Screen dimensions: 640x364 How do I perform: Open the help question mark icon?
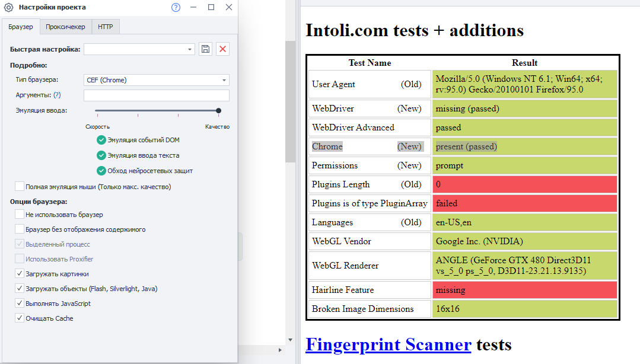pyautogui.click(x=176, y=7)
